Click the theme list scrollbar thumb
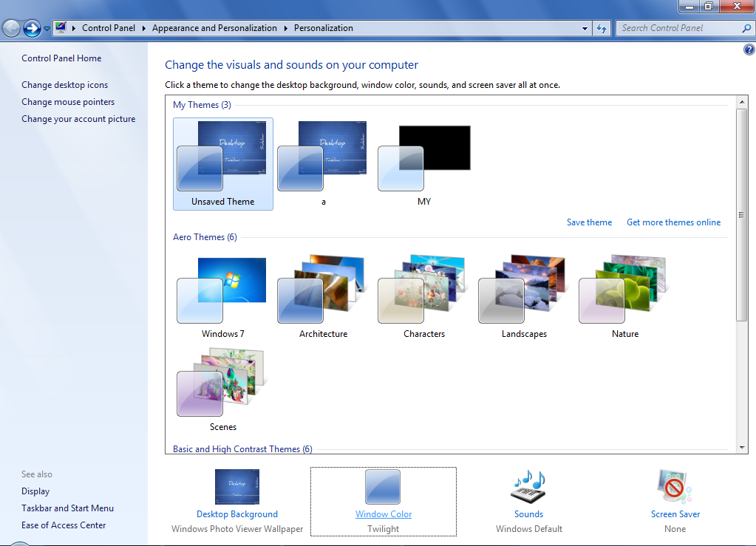 [741, 214]
